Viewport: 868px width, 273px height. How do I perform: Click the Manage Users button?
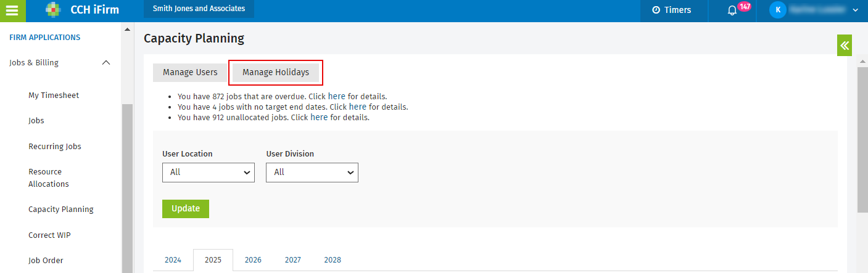[190, 73]
